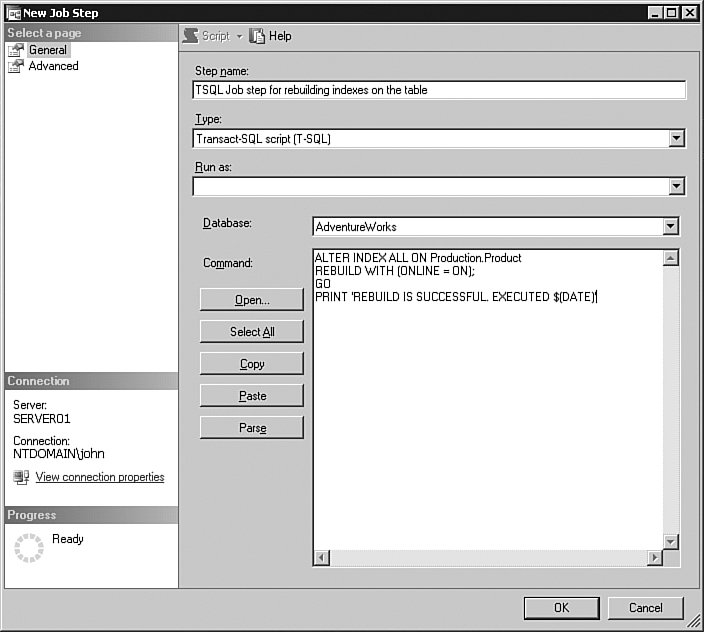Screen dimensions: 704x632
Task: Click the command box's vertical scrollbar down arrow
Action: click(x=671, y=541)
